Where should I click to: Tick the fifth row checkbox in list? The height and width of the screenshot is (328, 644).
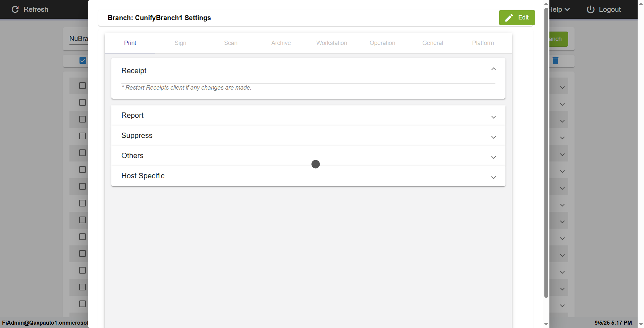[83, 153]
